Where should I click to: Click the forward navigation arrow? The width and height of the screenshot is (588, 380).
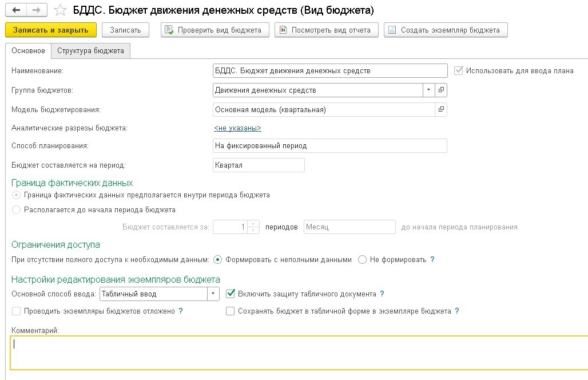(x=36, y=10)
